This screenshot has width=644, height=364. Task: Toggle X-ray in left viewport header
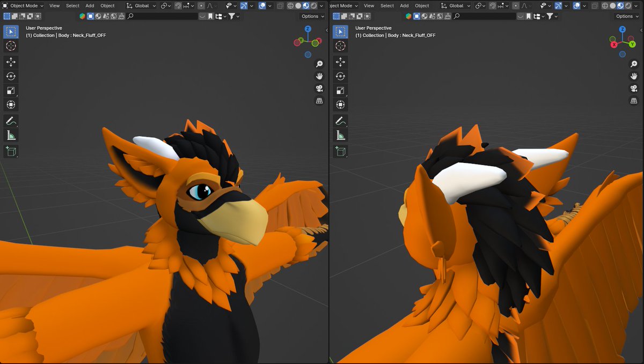[280, 5]
